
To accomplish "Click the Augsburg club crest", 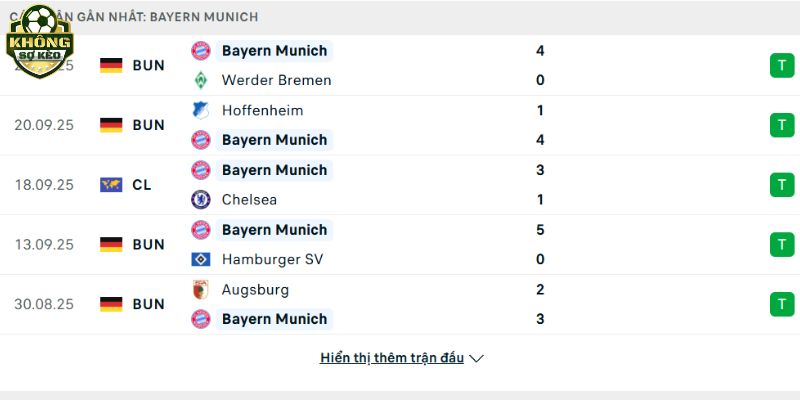I will [x=201, y=289].
